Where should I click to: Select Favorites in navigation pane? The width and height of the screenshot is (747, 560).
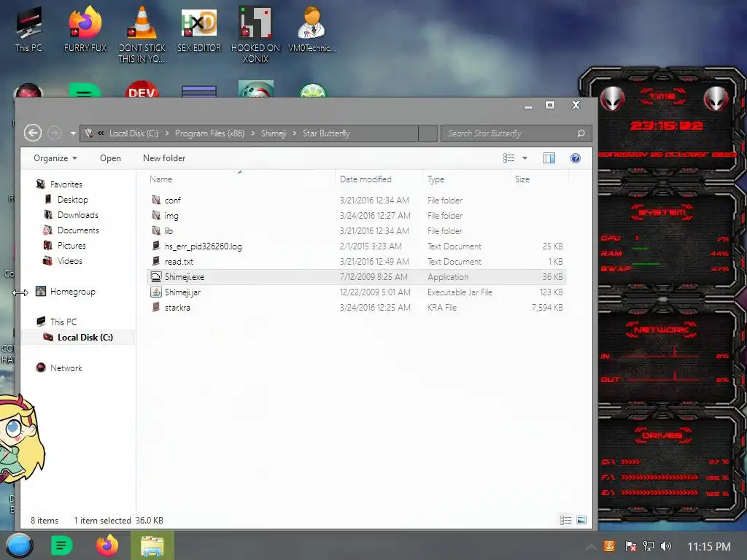click(66, 184)
